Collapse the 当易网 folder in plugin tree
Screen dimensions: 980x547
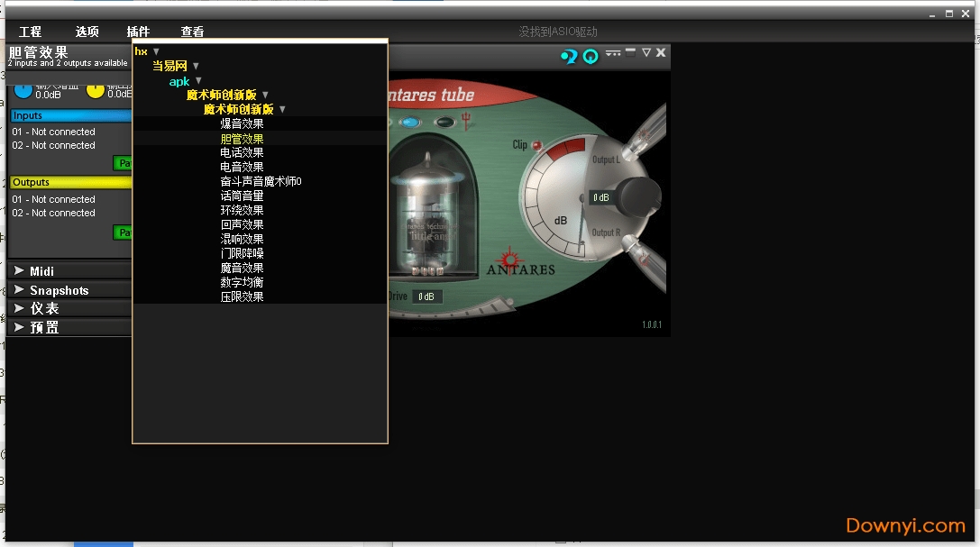196,66
